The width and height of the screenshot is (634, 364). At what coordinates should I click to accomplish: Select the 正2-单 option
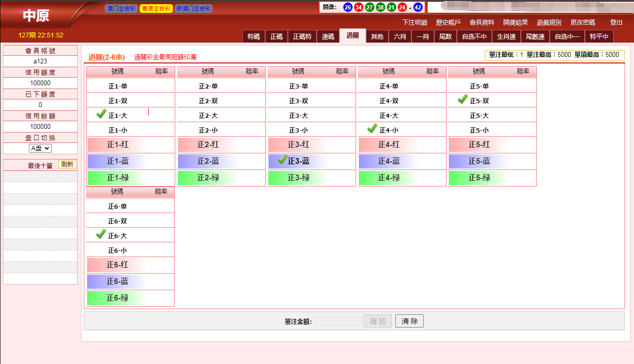click(x=208, y=86)
